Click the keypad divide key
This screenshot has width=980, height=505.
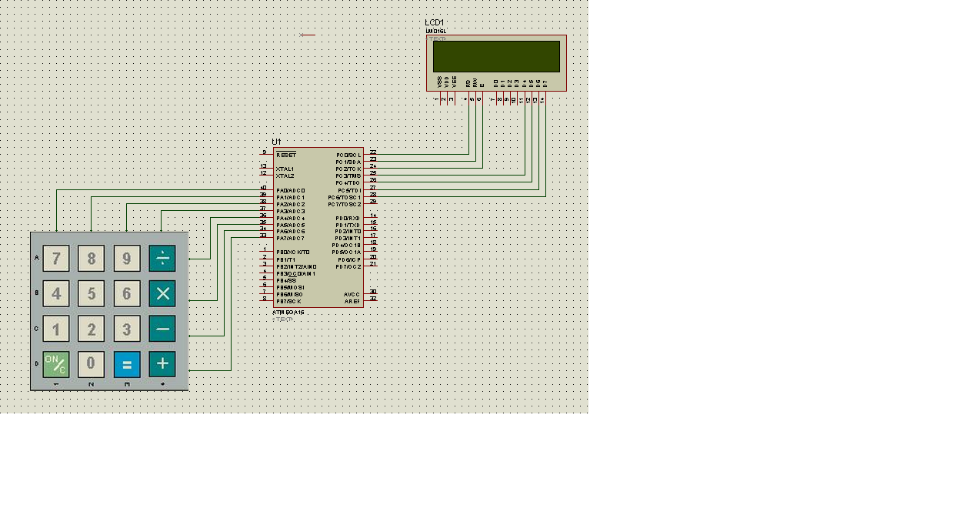pos(162,258)
